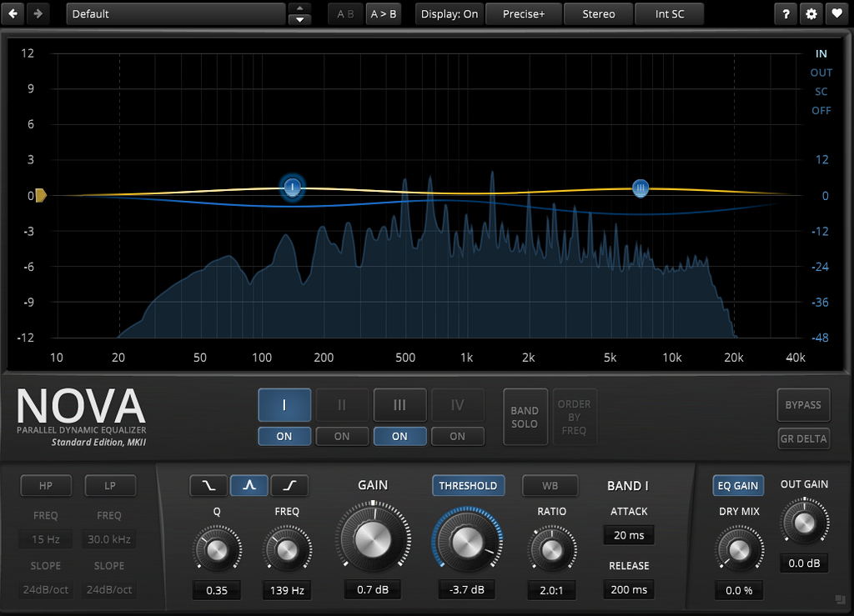Click the attack 20 ms field
Viewport: 854px width, 616px height.
(x=629, y=535)
